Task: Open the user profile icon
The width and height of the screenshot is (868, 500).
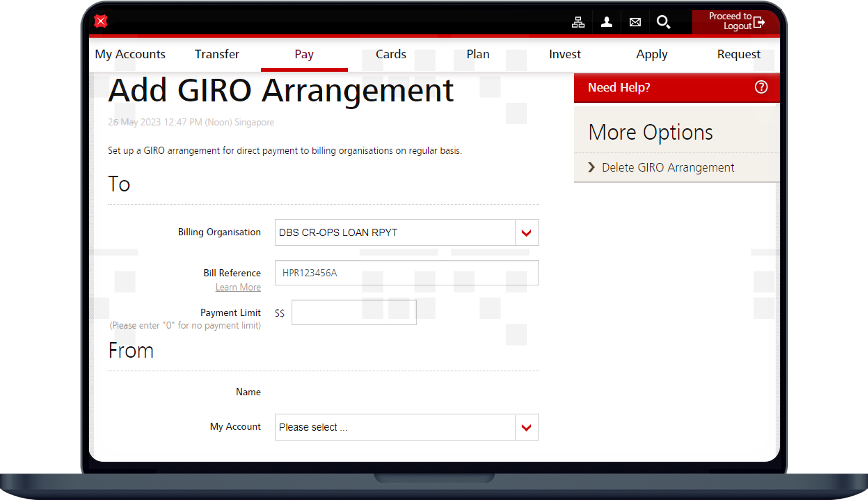Action: coord(606,22)
